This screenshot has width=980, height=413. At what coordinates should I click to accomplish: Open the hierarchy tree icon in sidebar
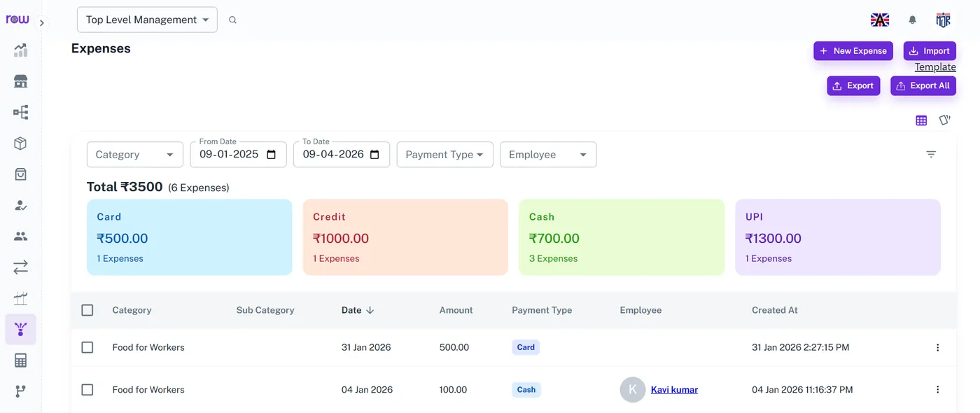tap(20, 112)
